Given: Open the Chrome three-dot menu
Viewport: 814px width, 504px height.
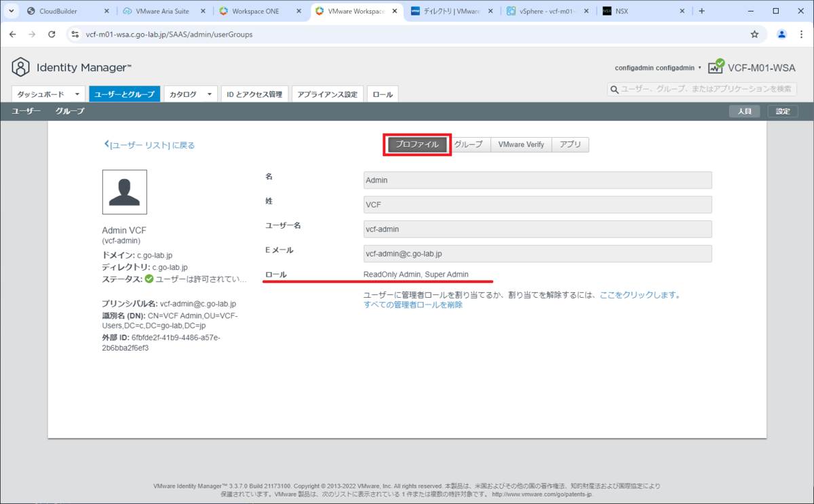Looking at the screenshot, I should tap(802, 34).
